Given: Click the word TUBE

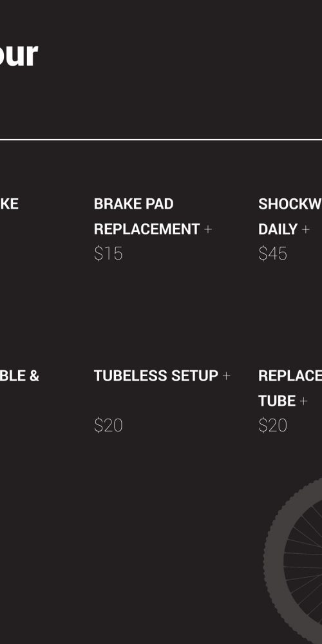Looking at the screenshot, I should click(277, 401).
